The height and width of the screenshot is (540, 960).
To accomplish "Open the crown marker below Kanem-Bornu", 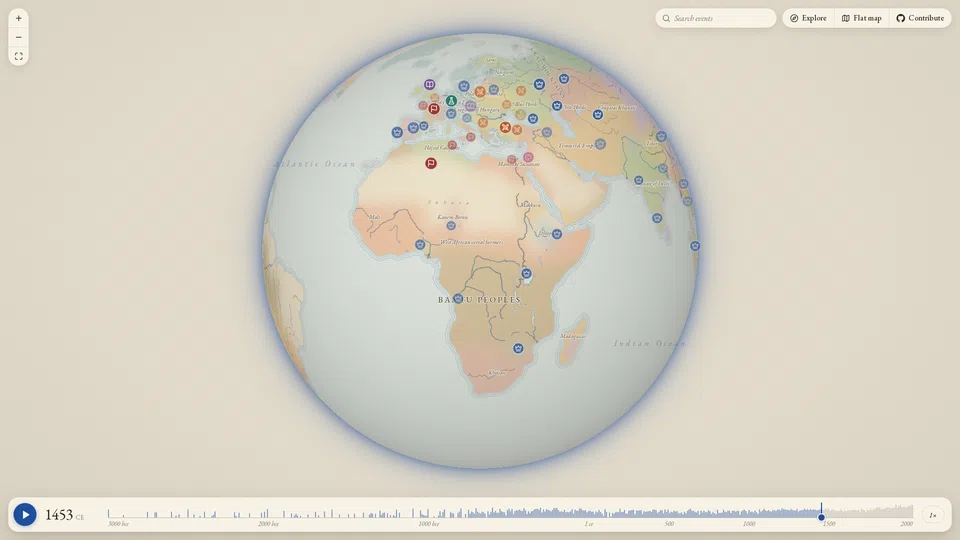I will tap(451, 226).
